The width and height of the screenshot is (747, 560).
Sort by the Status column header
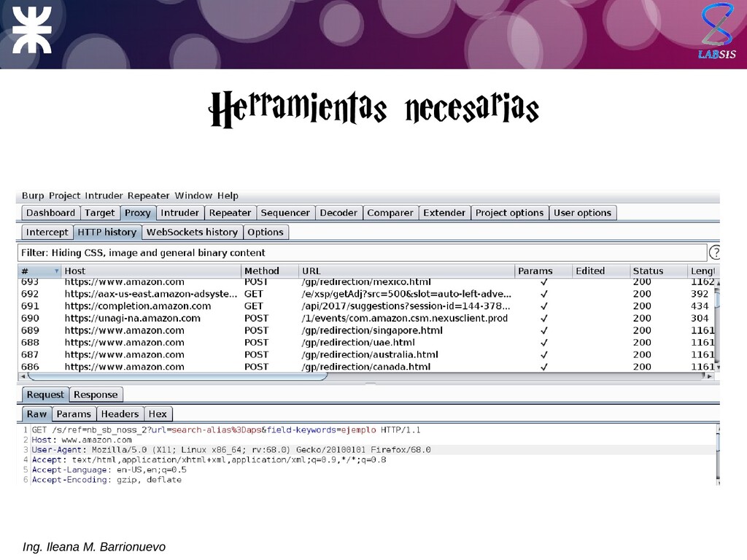658,271
